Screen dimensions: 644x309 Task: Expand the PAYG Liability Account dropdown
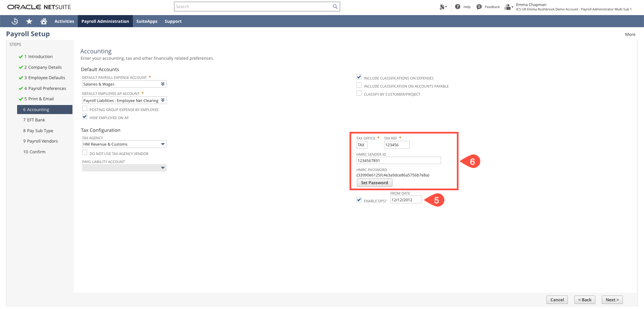pos(163,167)
